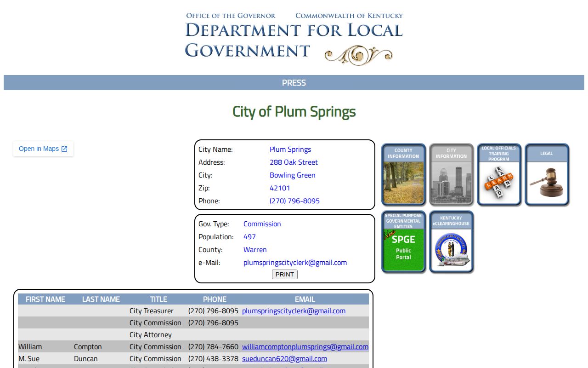This screenshot has height=368, width=588.
Task: Click the Gov. Type value Commission
Action: (262, 224)
